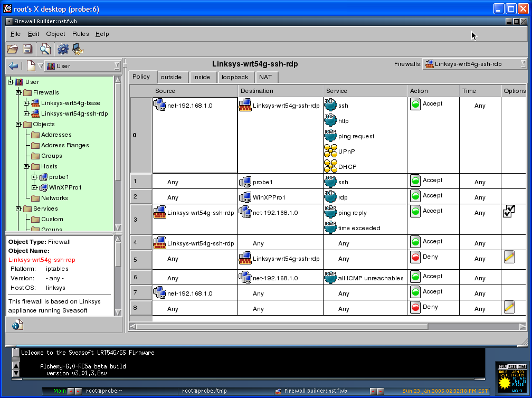Open the Help menu
The height and width of the screenshot is (398, 532).
point(102,34)
